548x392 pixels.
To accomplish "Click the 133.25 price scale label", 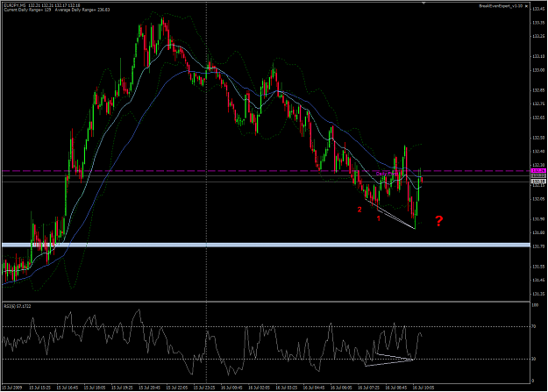I will 537,36.
